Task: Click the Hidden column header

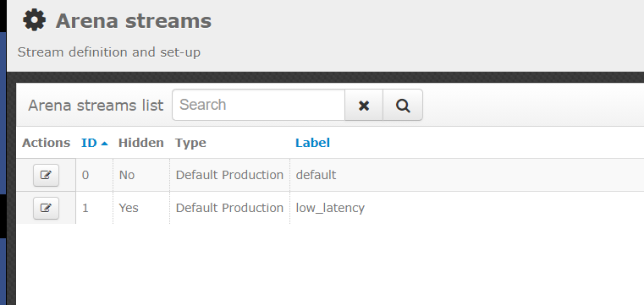Action: click(x=140, y=143)
